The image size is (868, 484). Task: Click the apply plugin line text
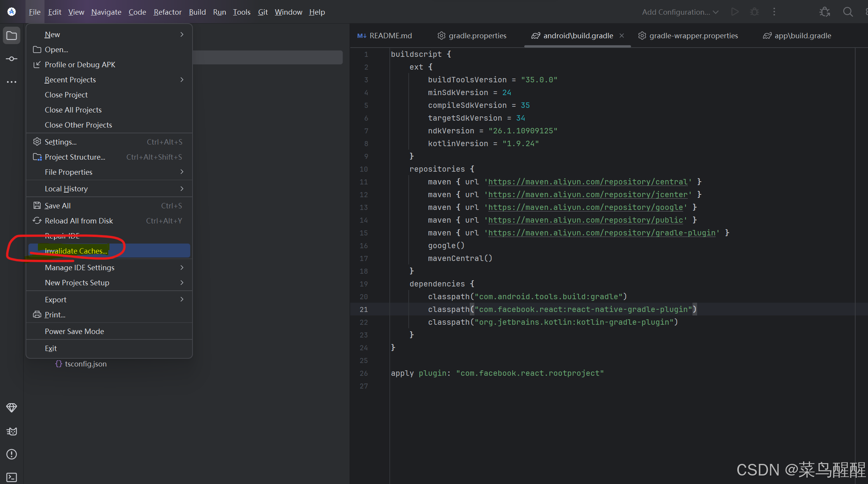tap(497, 373)
